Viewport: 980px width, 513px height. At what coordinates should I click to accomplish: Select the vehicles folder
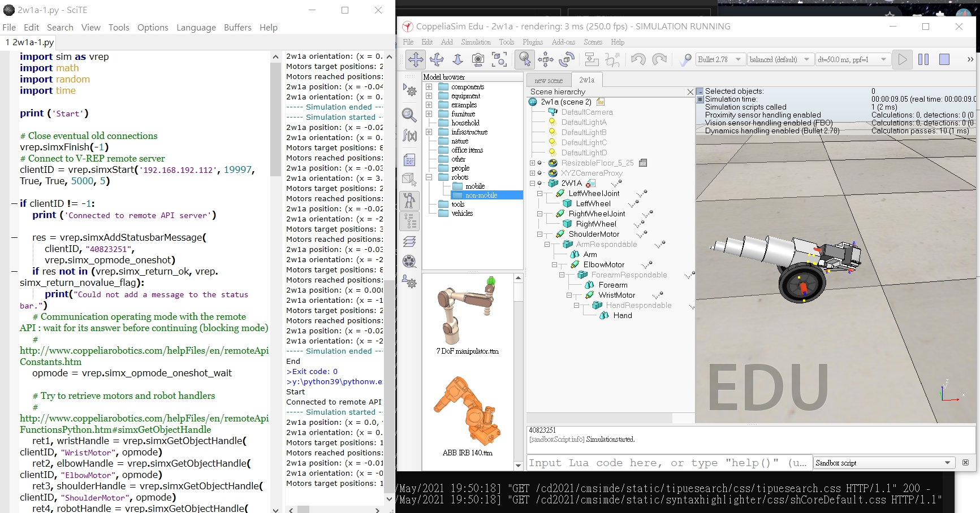click(x=462, y=214)
